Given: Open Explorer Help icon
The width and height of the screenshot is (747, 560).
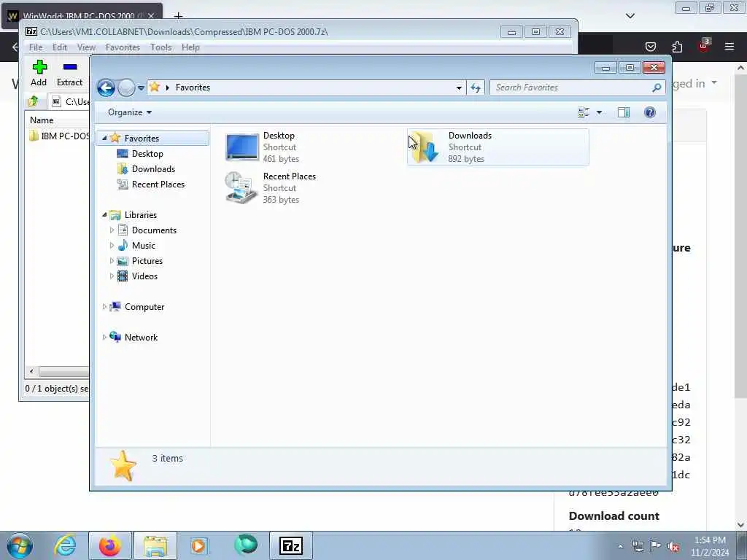Looking at the screenshot, I should click(x=650, y=112).
